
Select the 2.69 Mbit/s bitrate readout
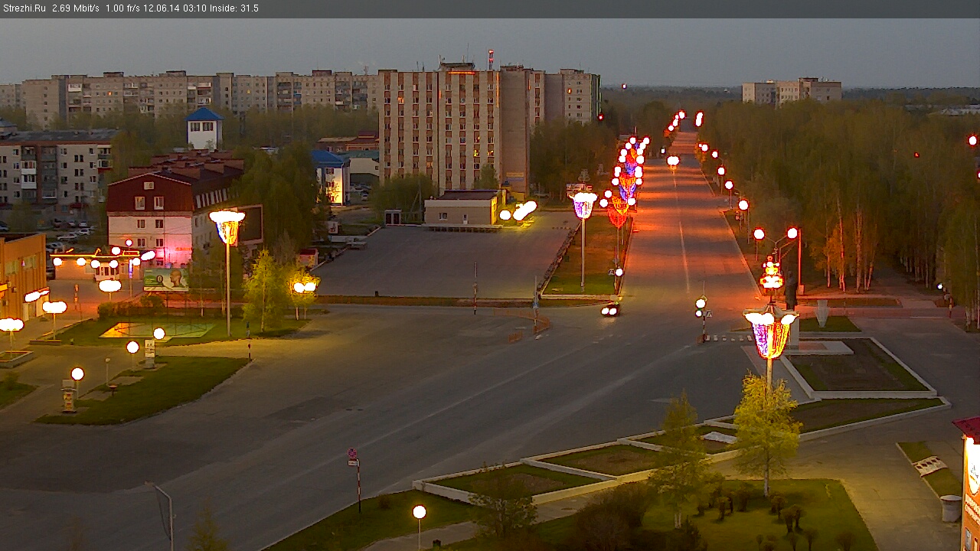coord(76,8)
